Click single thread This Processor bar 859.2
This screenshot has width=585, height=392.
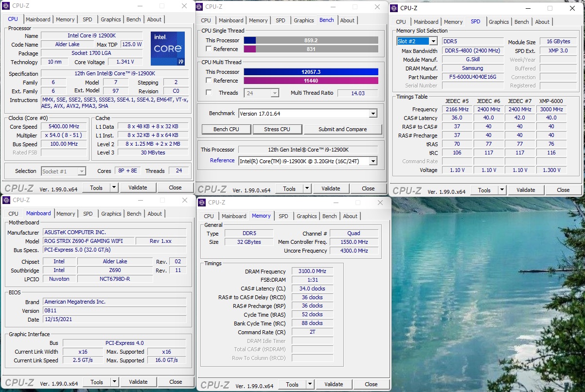(311, 40)
